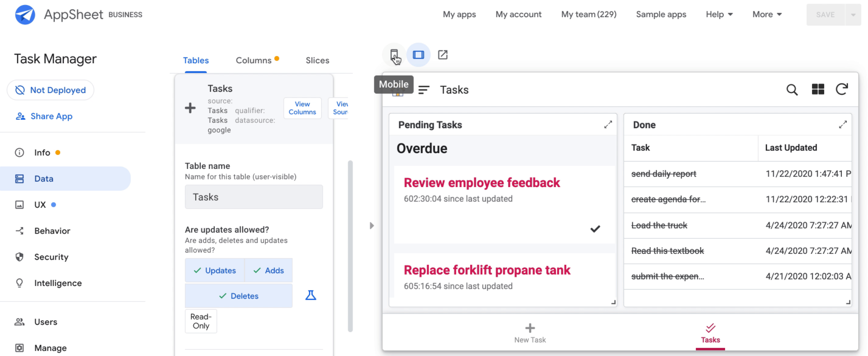Viewport: 868px width, 356px height.
Task: Click the UX image icon in sidebar
Action: click(x=19, y=205)
